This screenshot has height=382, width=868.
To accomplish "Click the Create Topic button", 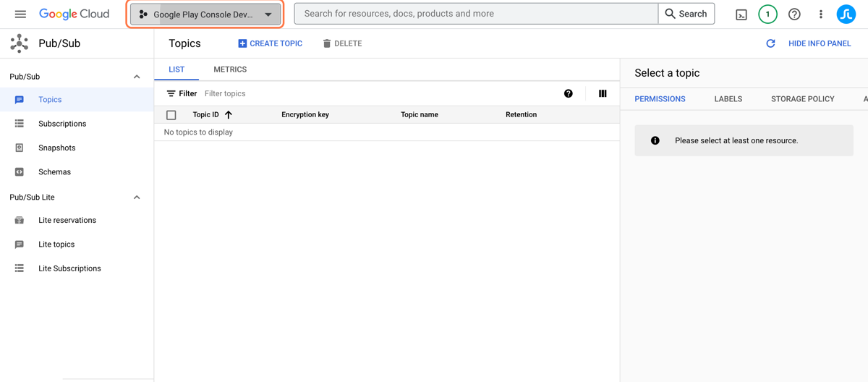I will pyautogui.click(x=270, y=43).
